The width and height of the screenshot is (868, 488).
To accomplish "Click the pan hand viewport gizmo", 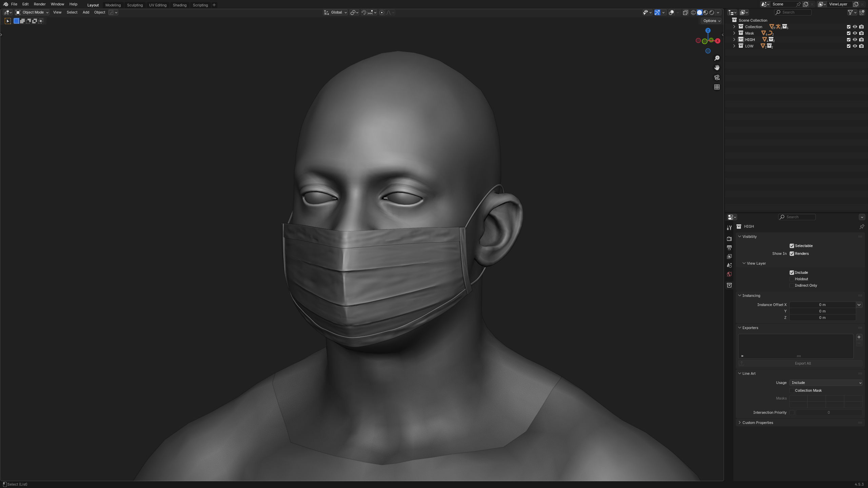I will (x=717, y=68).
